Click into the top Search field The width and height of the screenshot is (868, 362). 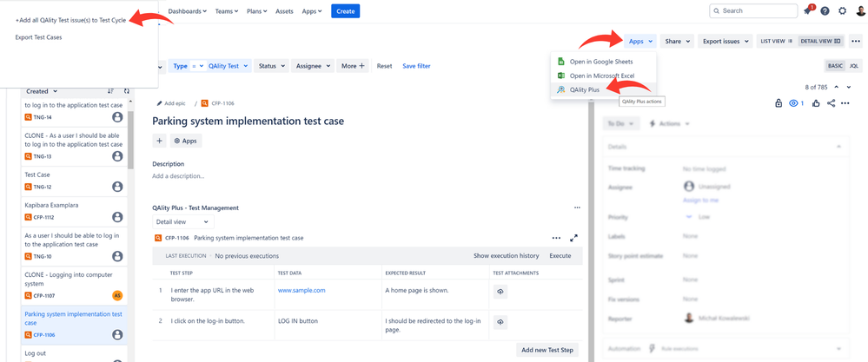coord(753,10)
